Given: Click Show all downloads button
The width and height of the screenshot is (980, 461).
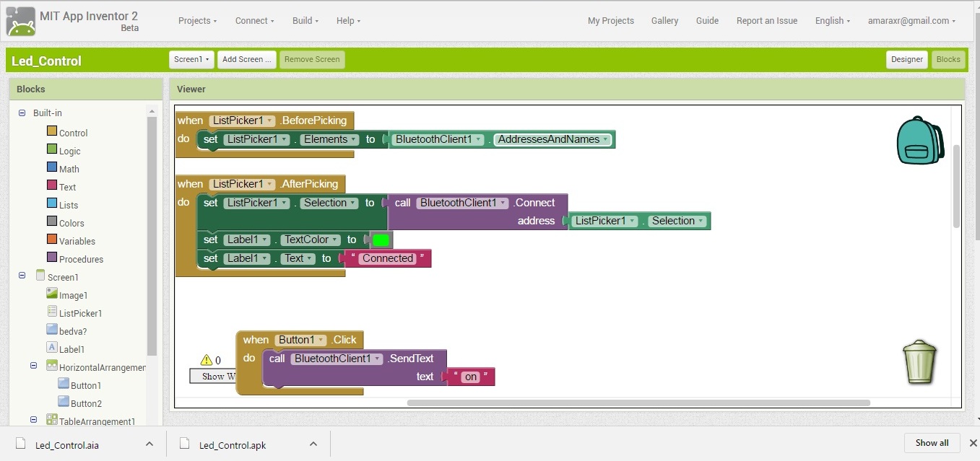Looking at the screenshot, I should (932, 443).
